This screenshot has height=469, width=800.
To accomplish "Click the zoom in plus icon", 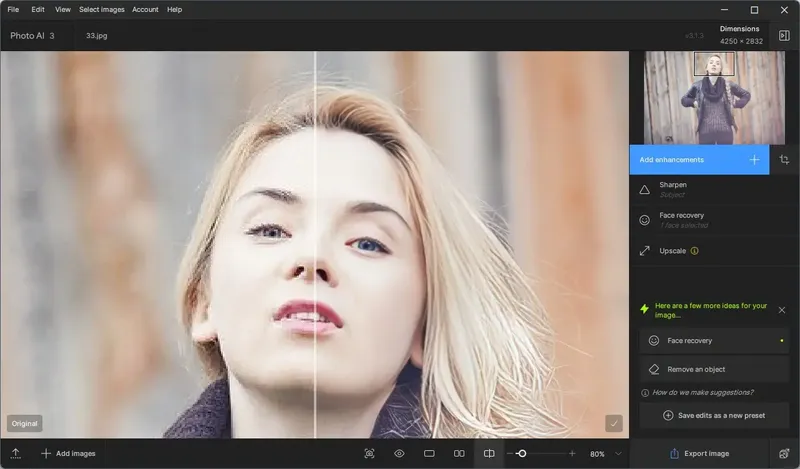I will click(572, 453).
